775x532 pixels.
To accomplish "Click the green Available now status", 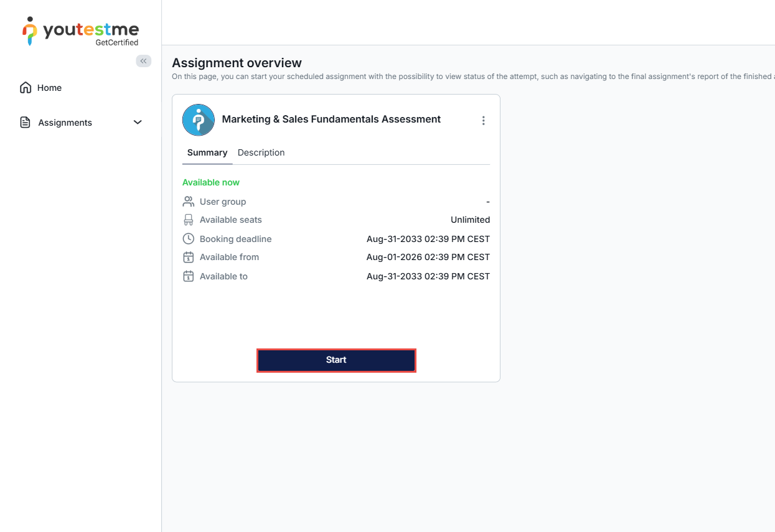I will tap(211, 182).
